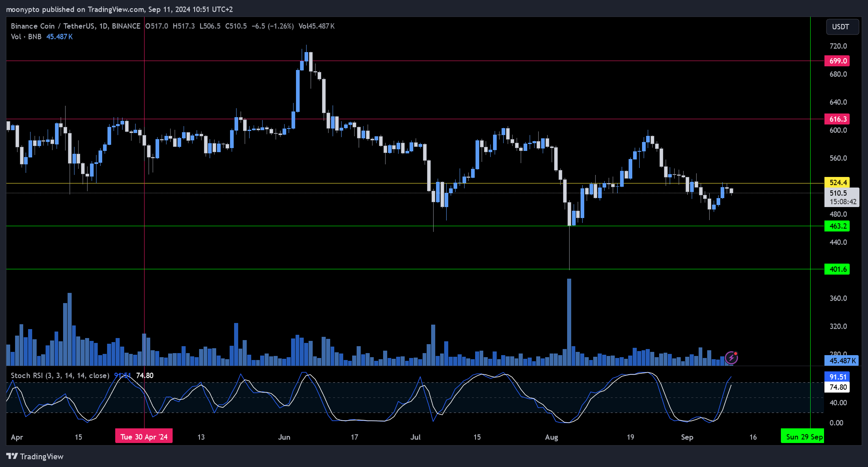The width and height of the screenshot is (868, 467).
Task: Click the Apr label on time axis
Action: click(x=17, y=437)
